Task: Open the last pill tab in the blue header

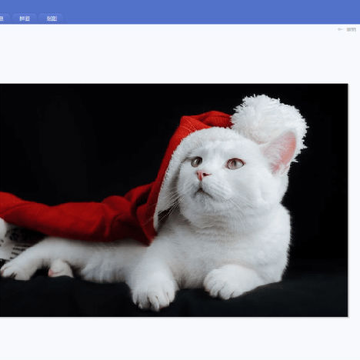Action: pos(51,19)
